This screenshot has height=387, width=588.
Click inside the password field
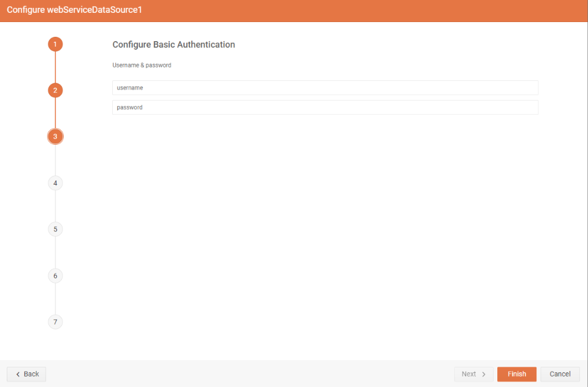coord(325,107)
